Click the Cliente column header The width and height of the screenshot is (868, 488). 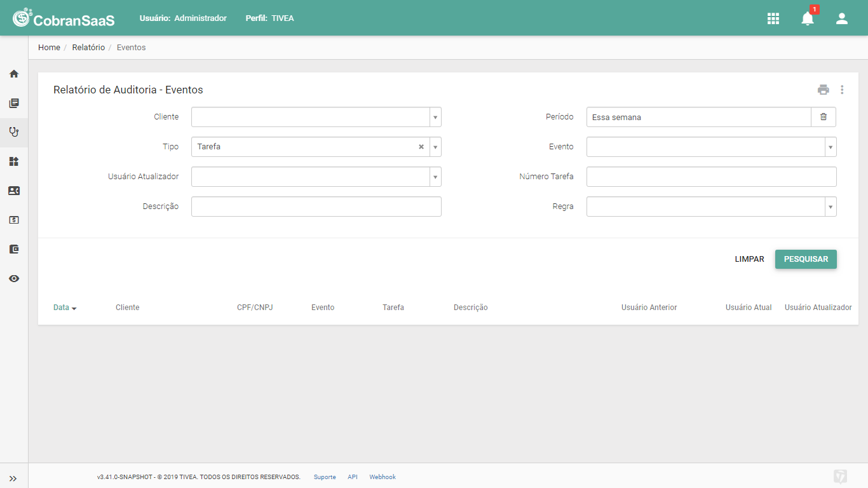127,308
